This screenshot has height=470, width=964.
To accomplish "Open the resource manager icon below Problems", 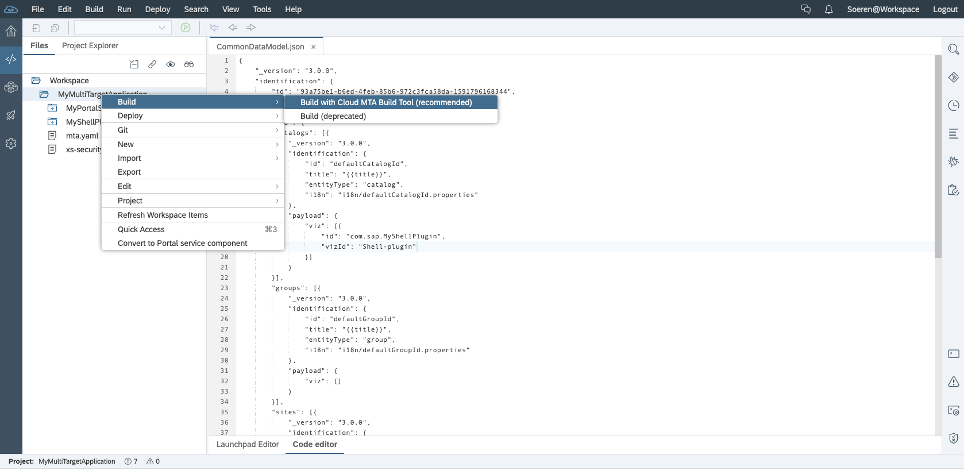I will (x=953, y=410).
